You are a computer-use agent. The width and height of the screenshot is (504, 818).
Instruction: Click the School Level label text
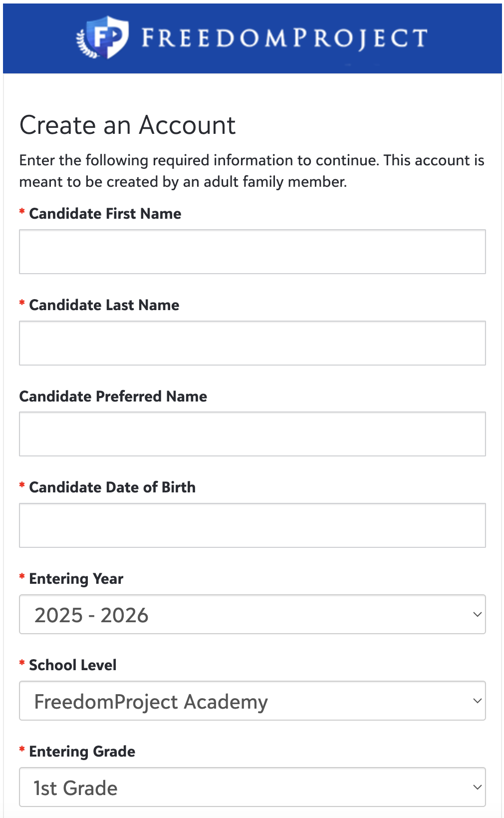coord(73,665)
